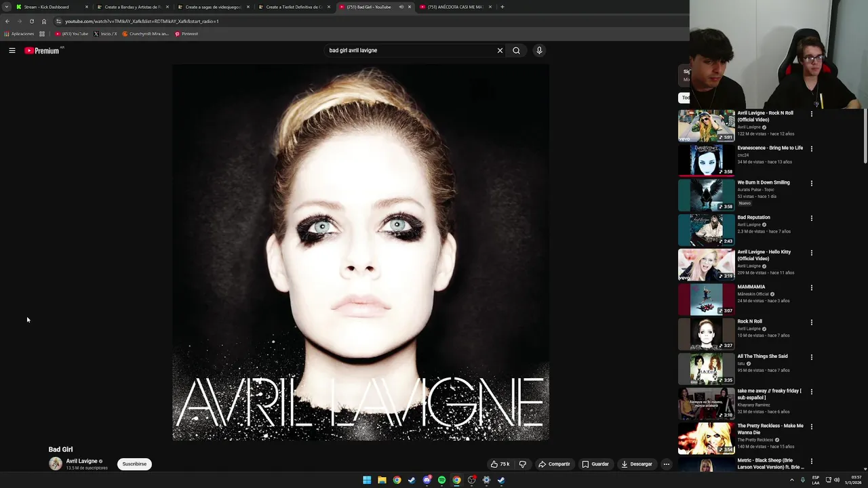Open the tab search dropdown arrow
Screen dimensions: 868x488
click(6, 7)
